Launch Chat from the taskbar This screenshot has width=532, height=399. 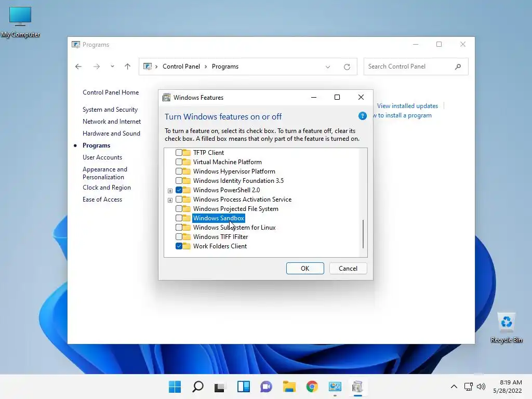tap(266, 387)
